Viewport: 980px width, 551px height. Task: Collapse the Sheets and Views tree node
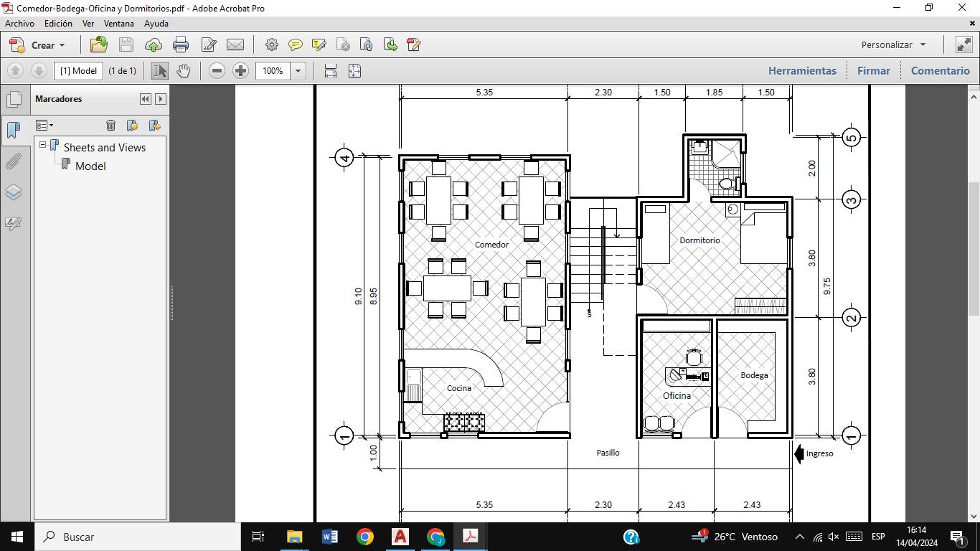[x=42, y=145]
